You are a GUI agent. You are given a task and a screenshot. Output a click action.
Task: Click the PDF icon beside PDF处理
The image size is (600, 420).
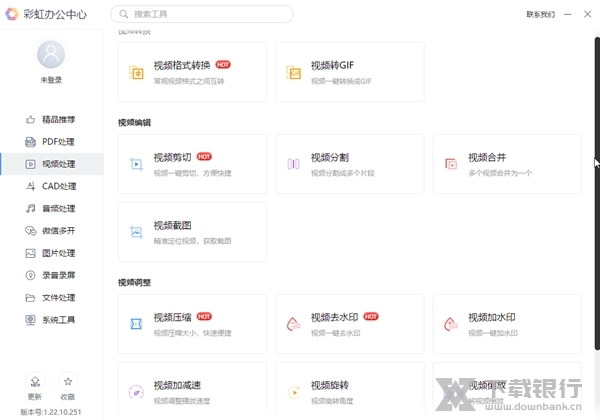pyautogui.click(x=30, y=142)
